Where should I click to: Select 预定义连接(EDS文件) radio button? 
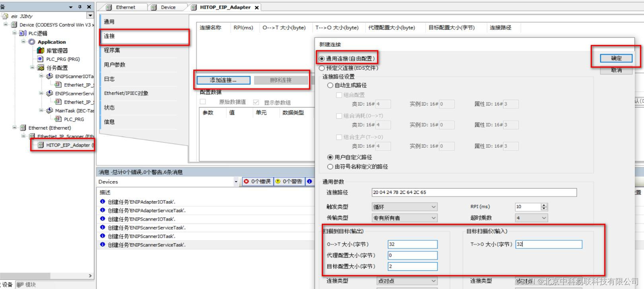click(322, 68)
